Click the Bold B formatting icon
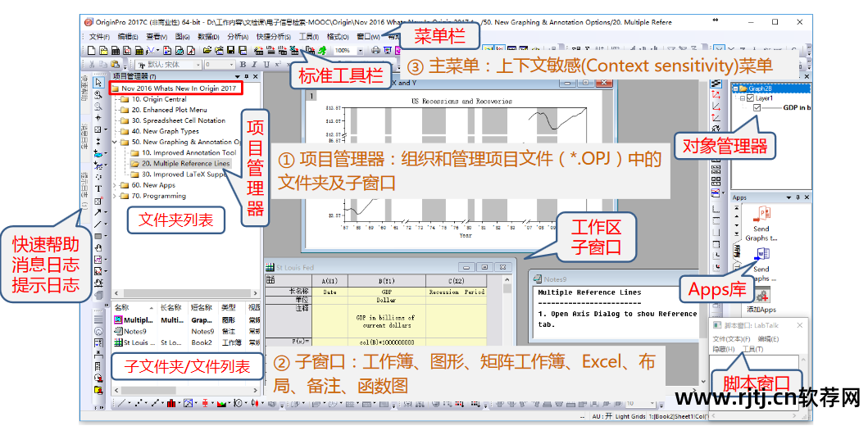The height and width of the screenshot is (435, 868). (x=243, y=64)
